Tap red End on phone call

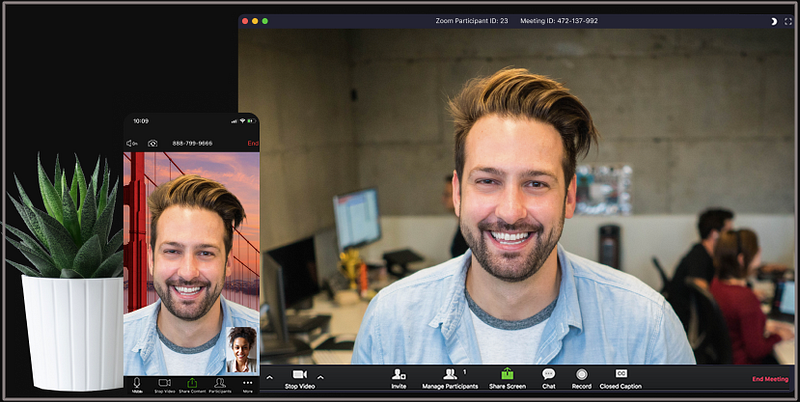coord(253,143)
